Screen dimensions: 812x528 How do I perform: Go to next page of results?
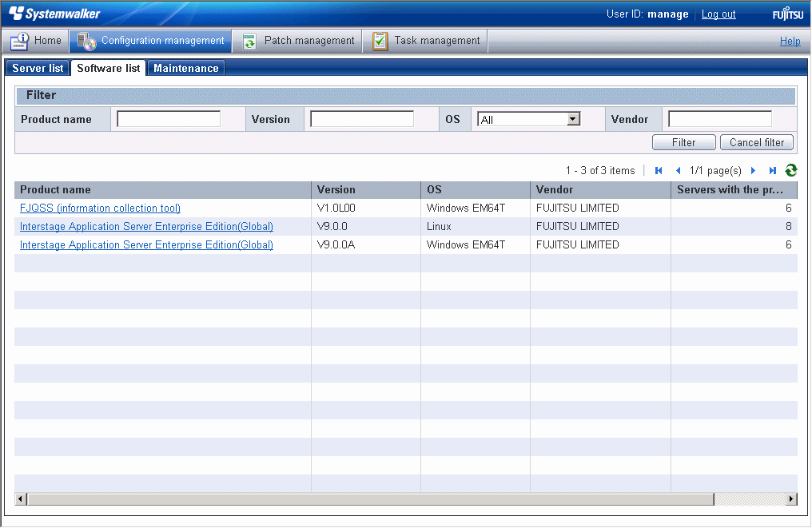(753, 170)
